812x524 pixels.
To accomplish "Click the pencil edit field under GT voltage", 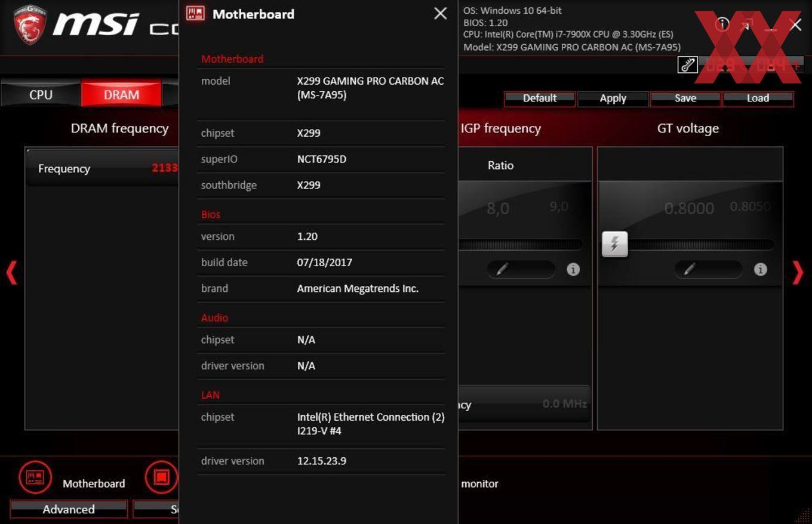I will coord(708,269).
